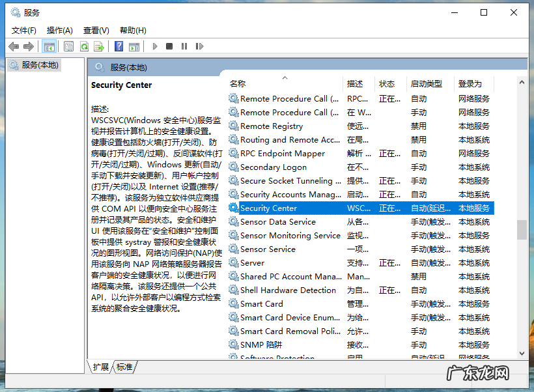Stop the service using the stop icon
The width and height of the screenshot is (534, 392).
click(x=170, y=46)
